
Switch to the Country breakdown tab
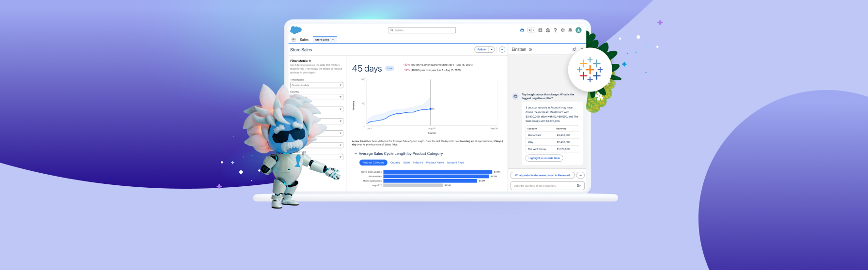click(395, 163)
